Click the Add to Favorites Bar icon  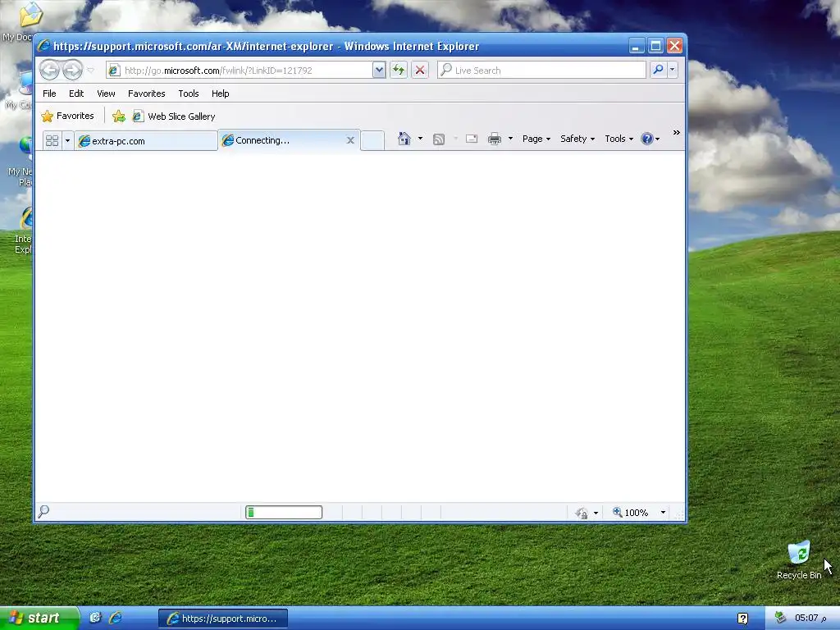119,116
